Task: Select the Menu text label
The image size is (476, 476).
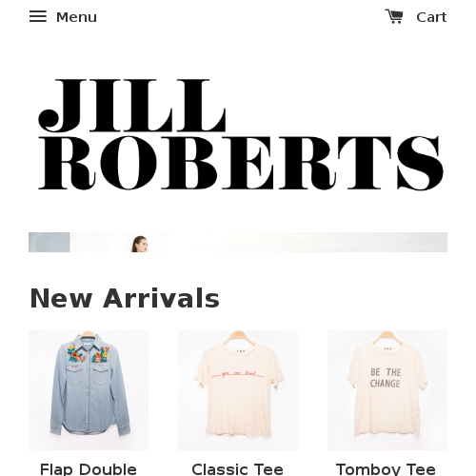Action: pyautogui.click(x=76, y=17)
